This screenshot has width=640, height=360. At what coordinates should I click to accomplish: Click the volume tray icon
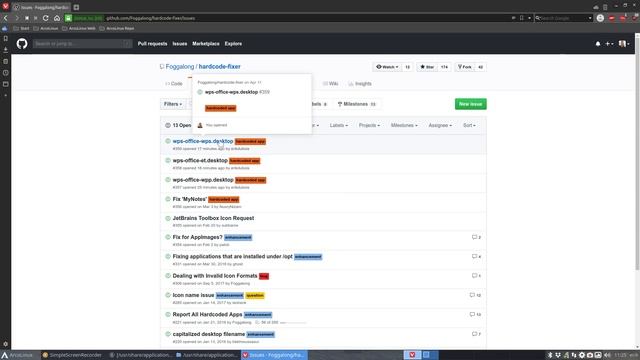pyautogui.click(x=607, y=355)
